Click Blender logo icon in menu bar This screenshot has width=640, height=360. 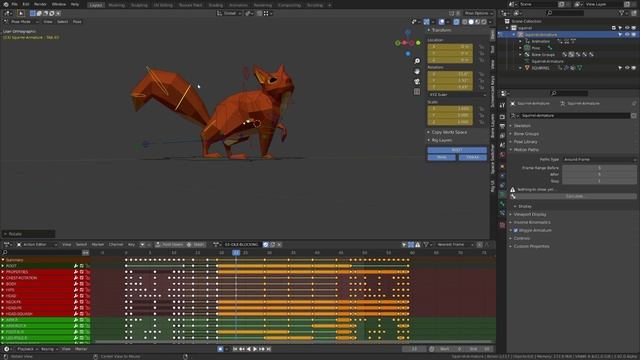[6, 4]
